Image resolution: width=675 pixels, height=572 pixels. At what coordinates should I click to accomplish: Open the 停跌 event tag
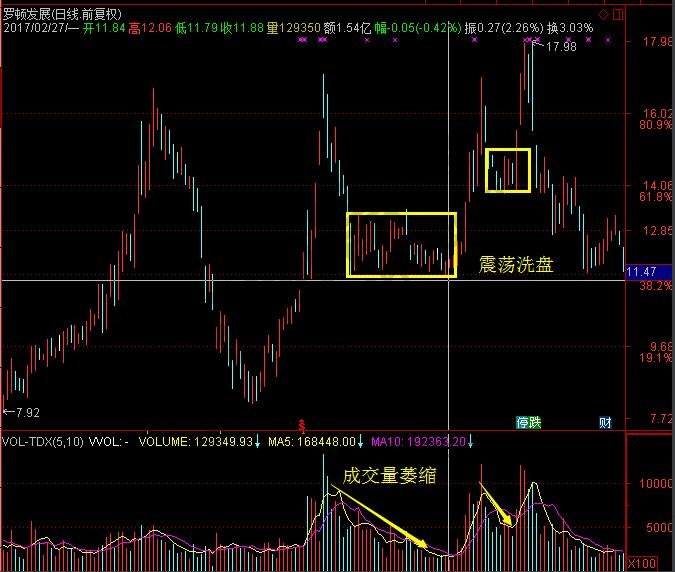pos(529,422)
